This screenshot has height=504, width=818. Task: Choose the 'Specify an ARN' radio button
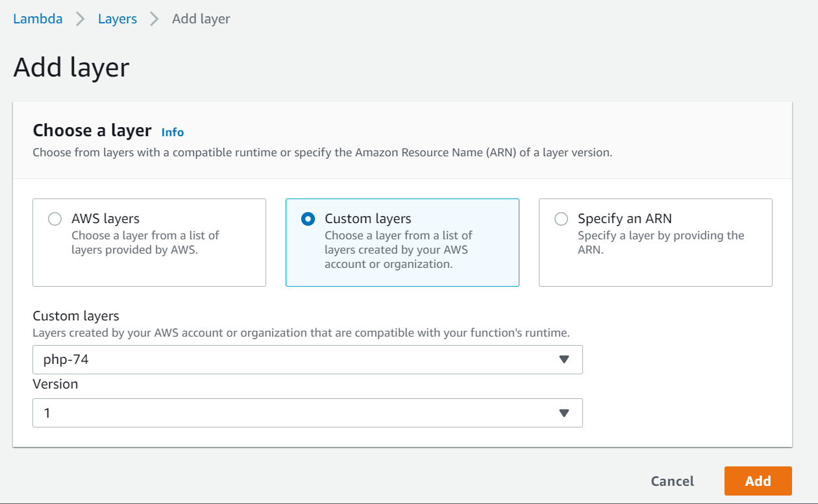561,219
